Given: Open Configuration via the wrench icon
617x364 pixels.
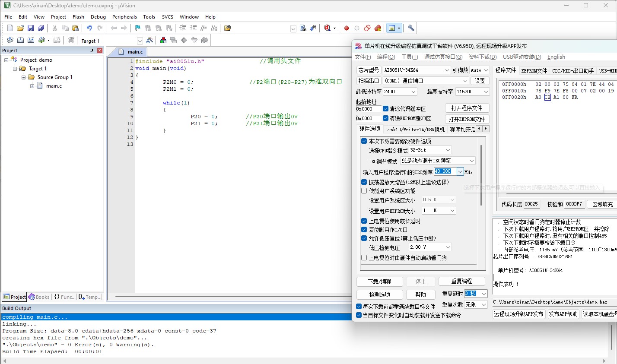Looking at the screenshot, I should coord(411,28).
